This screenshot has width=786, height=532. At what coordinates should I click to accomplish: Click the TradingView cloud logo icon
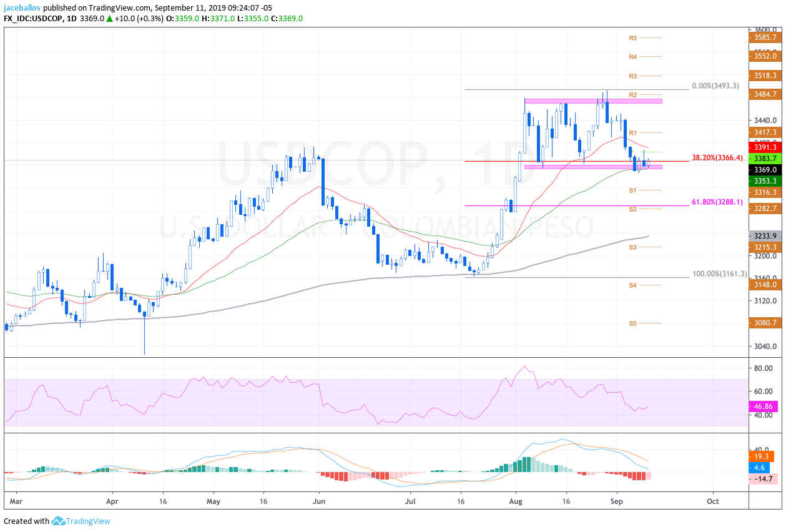pos(58,521)
